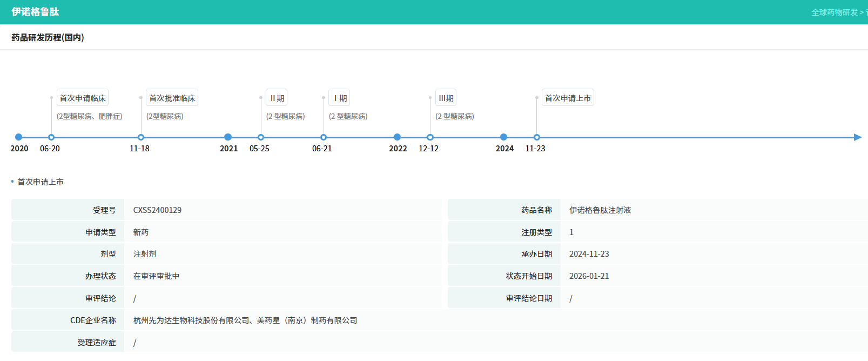Click the 伊诺格鲁肽 page title

coord(35,12)
